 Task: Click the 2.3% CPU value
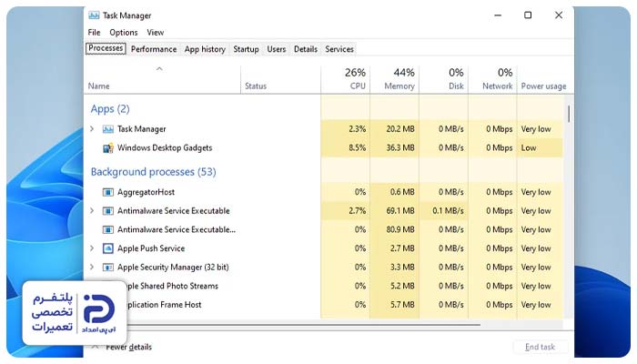[357, 129]
